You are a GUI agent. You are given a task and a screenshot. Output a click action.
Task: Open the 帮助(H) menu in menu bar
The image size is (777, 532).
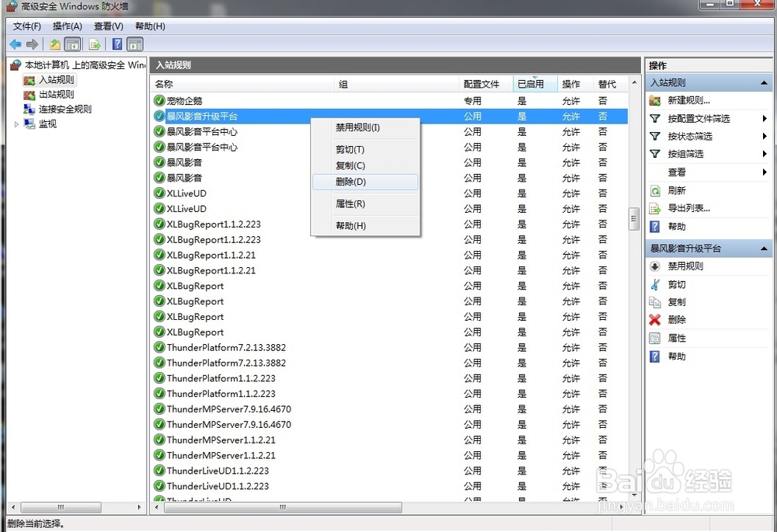pyautogui.click(x=150, y=26)
